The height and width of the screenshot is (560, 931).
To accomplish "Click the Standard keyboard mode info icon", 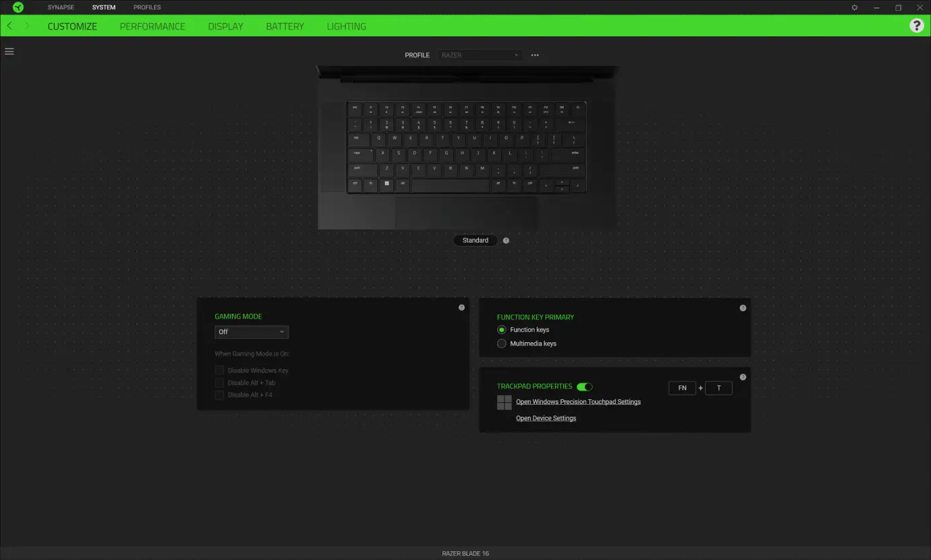I will (506, 240).
